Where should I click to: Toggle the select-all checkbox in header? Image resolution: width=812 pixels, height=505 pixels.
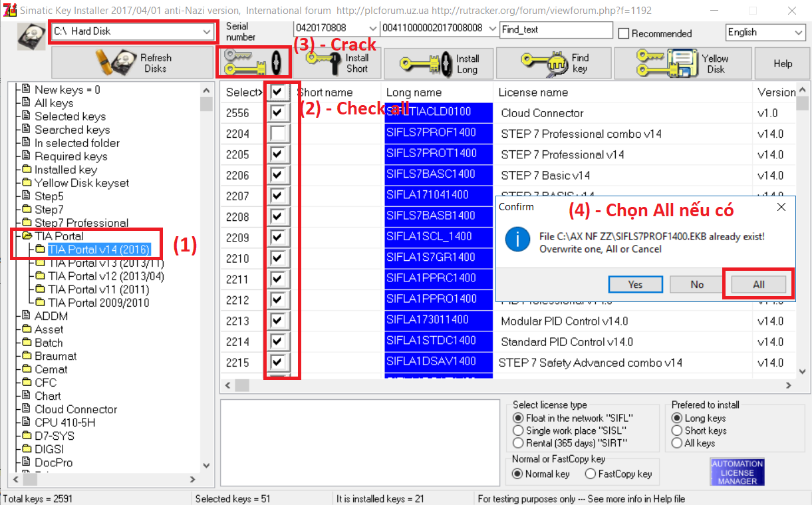pos(278,92)
